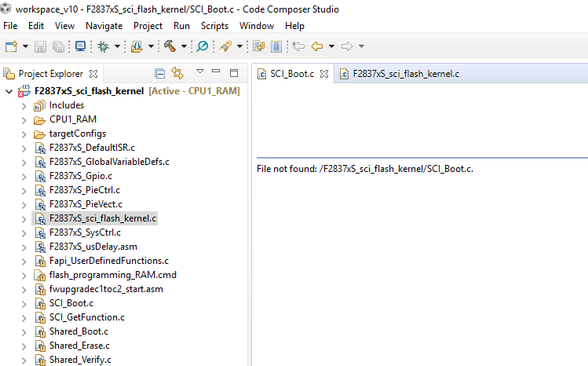
Task: Close the Project Explorer view
Action: click(x=93, y=74)
